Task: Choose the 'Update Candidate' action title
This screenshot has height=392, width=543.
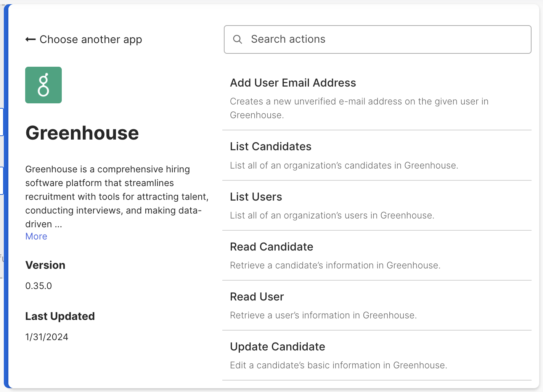Action: click(x=277, y=347)
